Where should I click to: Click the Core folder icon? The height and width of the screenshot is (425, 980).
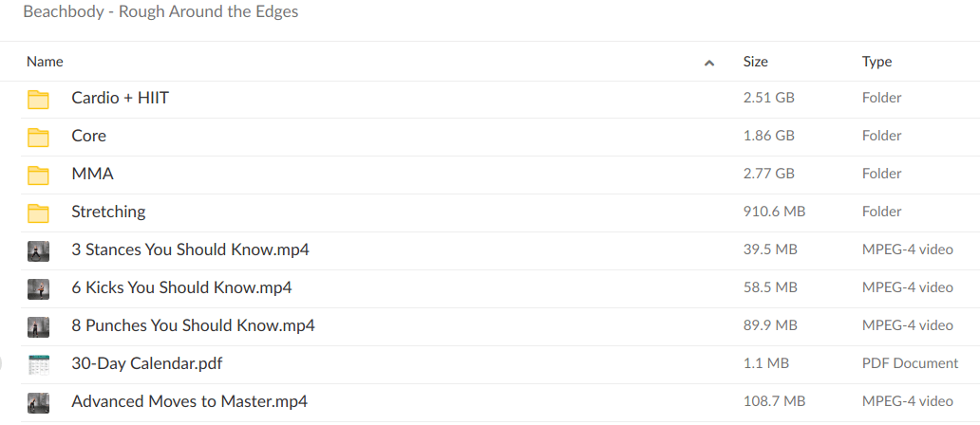38,137
